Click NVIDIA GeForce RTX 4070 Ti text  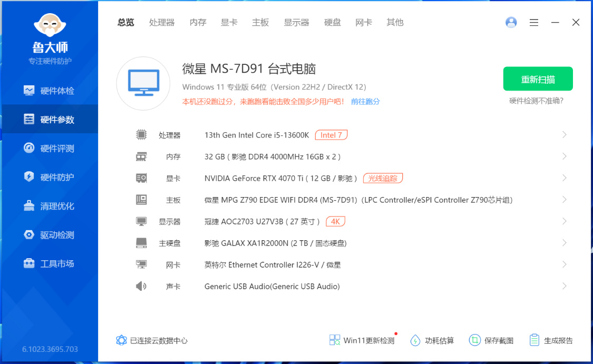point(281,178)
